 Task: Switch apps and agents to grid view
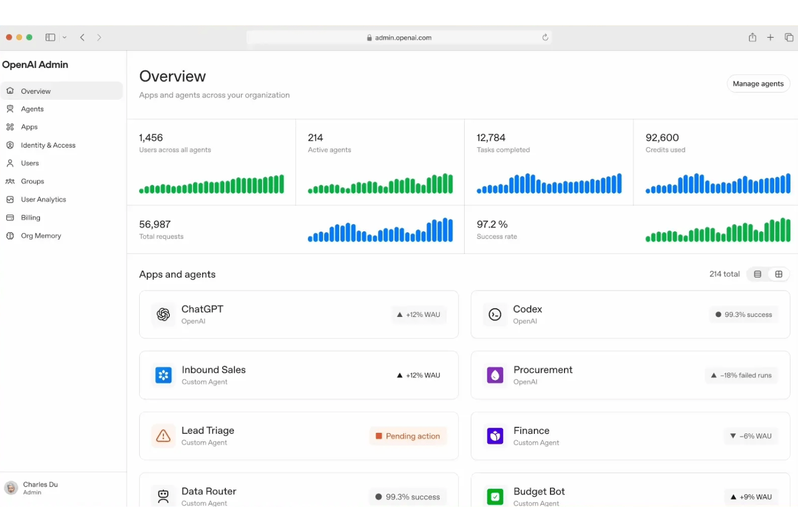tap(779, 274)
